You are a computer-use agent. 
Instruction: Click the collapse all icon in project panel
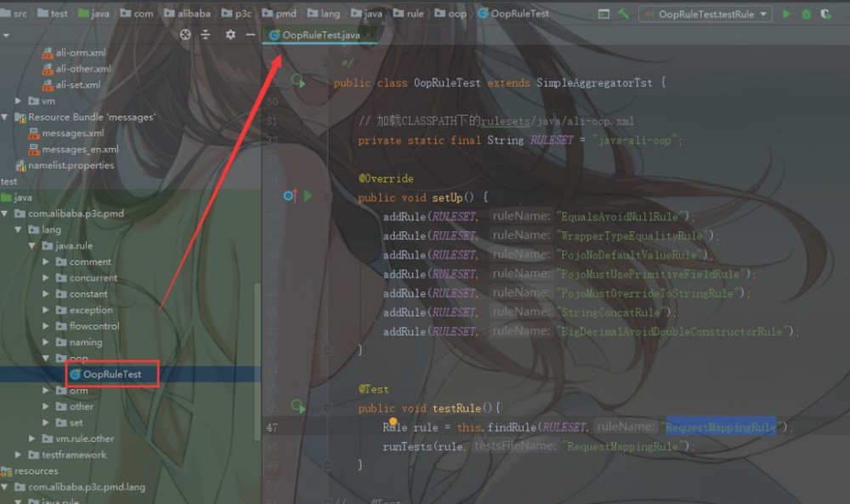click(206, 35)
